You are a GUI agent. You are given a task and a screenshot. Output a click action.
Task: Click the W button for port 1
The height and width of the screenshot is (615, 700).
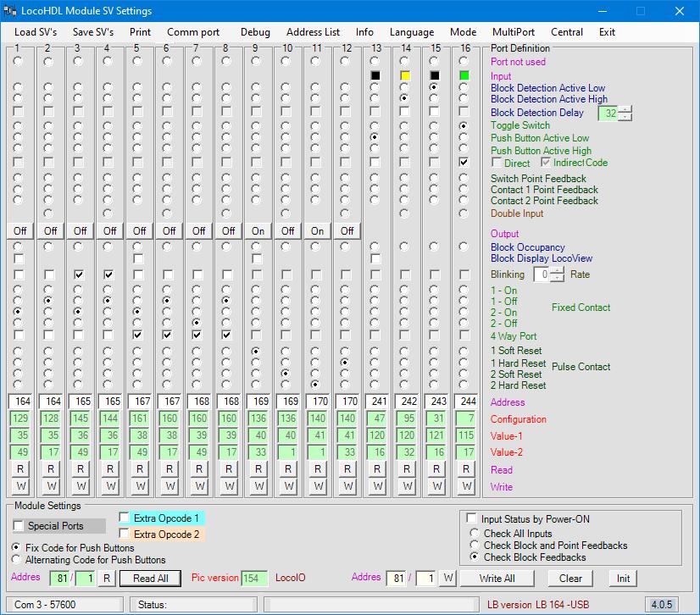pos(20,486)
